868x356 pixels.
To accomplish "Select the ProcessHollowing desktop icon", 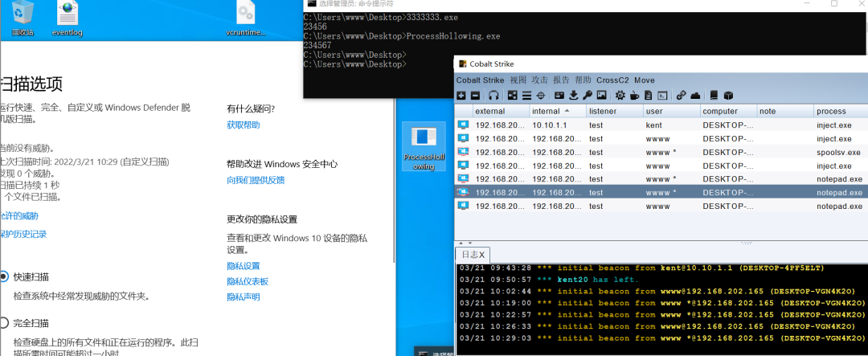I will pos(424,147).
